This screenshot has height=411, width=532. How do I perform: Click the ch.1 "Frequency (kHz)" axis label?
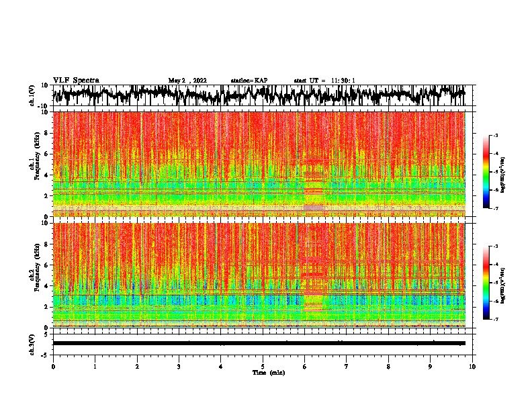37,156
